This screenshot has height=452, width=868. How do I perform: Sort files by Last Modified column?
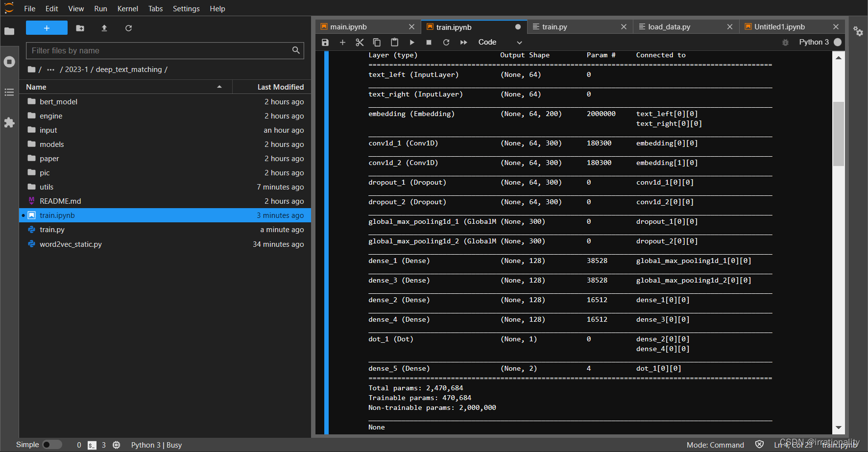coord(272,87)
